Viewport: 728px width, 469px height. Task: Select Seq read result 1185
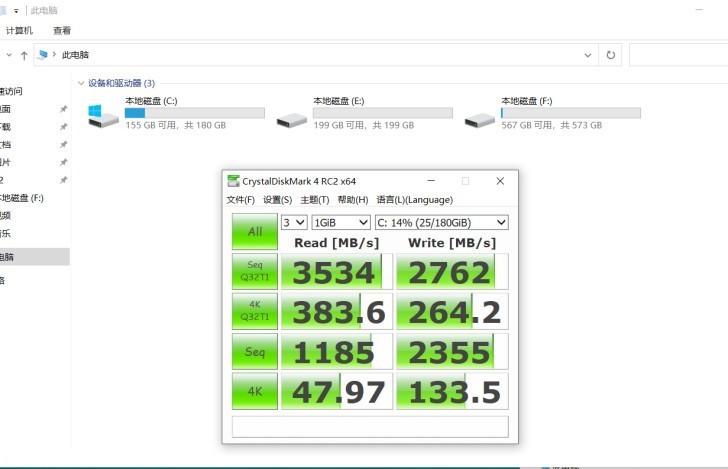tap(337, 352)
